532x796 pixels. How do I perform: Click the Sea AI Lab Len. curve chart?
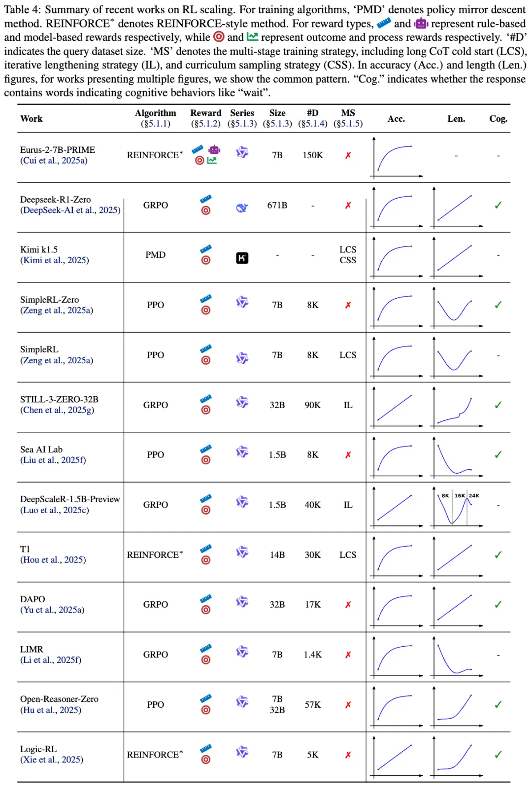pyautogui.click(x=458, y=457)
